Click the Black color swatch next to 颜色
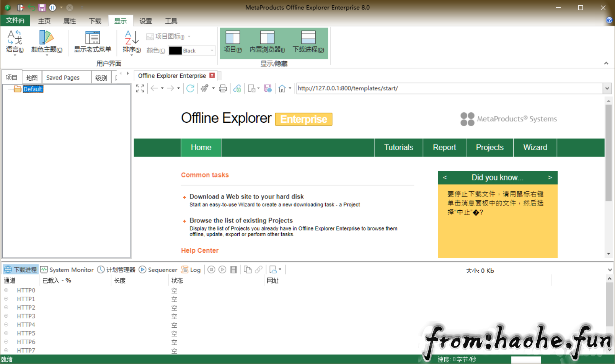Image resolution: width=615 pixels, height=364 pixels. pyautogui.click(x=175, y=50)
